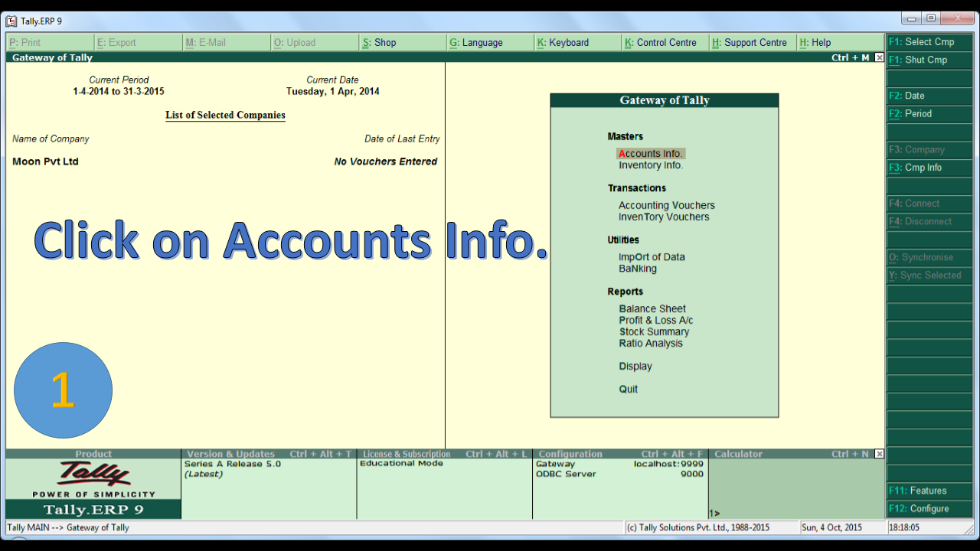Click F3: Company button
The height and width of the screenshot is (551, 980).
tap(929, 149)
